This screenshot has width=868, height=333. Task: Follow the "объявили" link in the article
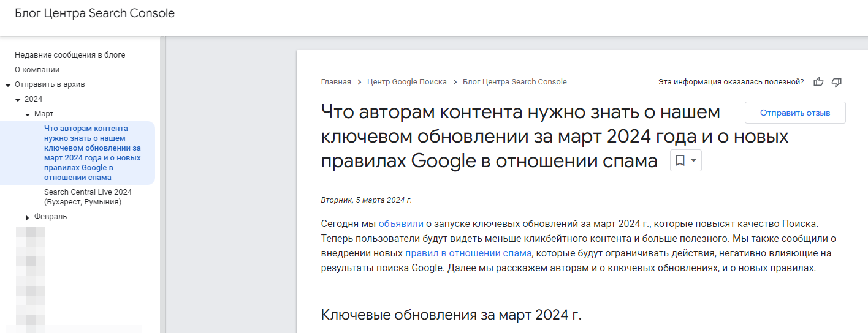coord(400,223)
